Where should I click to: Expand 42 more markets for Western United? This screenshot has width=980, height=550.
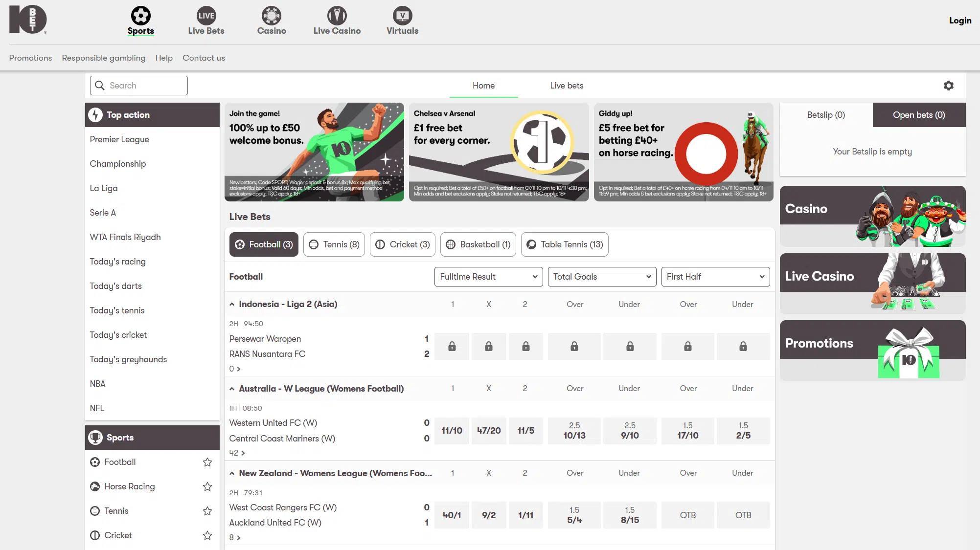pyautogui.click(x=237, y=453)
